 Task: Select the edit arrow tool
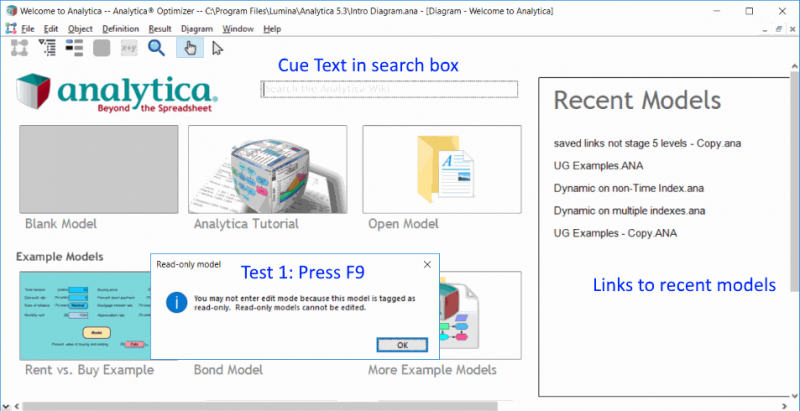click(x=217, y=48)
